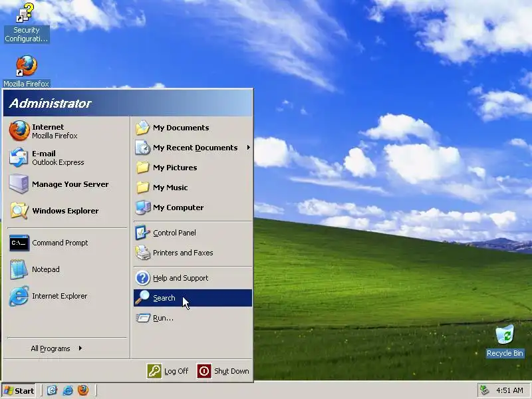Click the Run dialog icon

tap(143, 318)
